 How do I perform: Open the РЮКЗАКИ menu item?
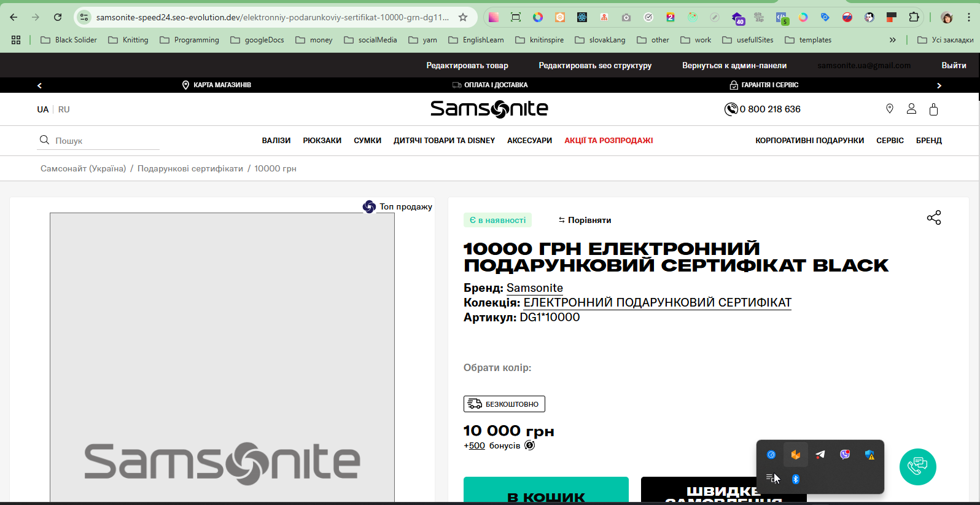[x=322, y=141]
